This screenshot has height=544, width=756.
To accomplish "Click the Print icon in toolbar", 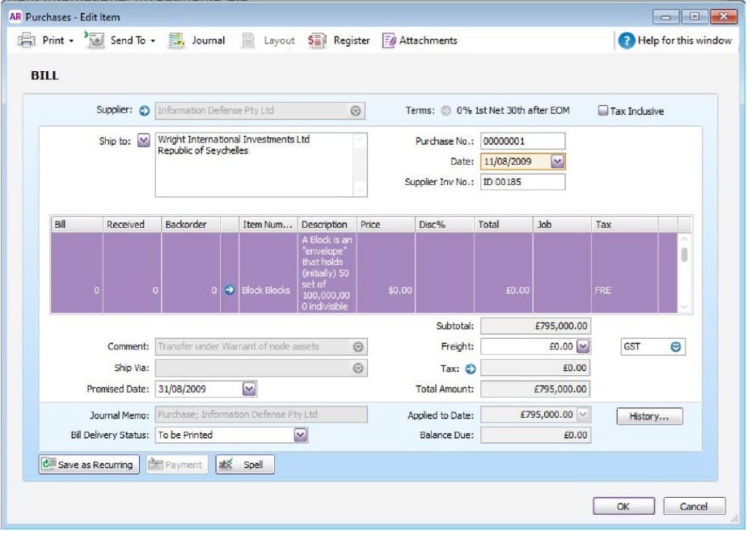I will point(27,40).
